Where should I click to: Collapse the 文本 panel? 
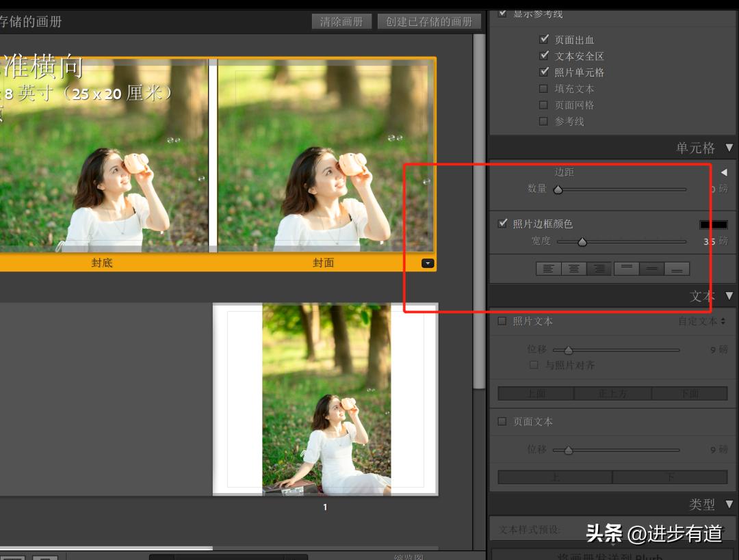tap(729, 296)
